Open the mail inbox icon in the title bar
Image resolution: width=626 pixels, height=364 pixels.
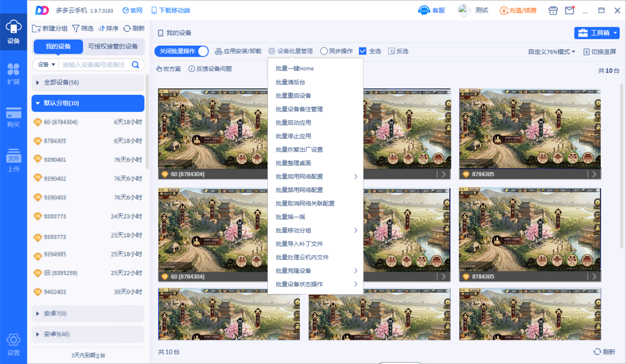569,10
